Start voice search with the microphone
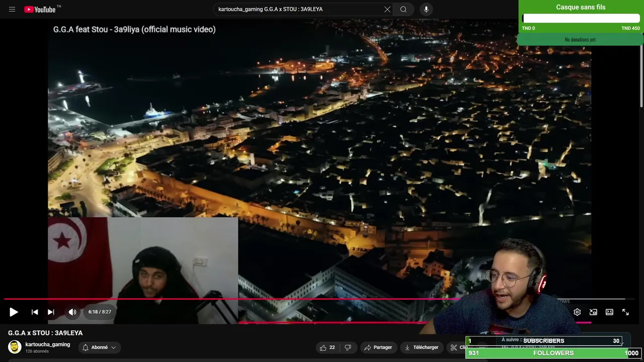The height and width of the screenshot is (362, 644). [x=426, y=9]
